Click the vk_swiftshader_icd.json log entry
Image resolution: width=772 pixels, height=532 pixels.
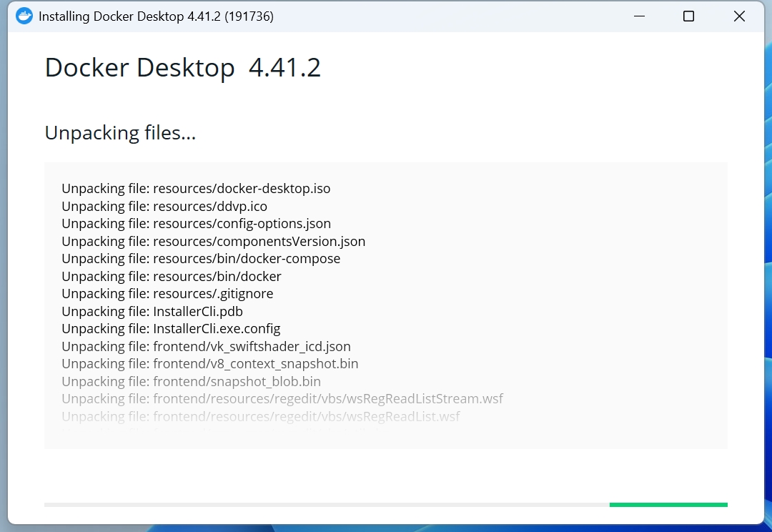[206, 346]
